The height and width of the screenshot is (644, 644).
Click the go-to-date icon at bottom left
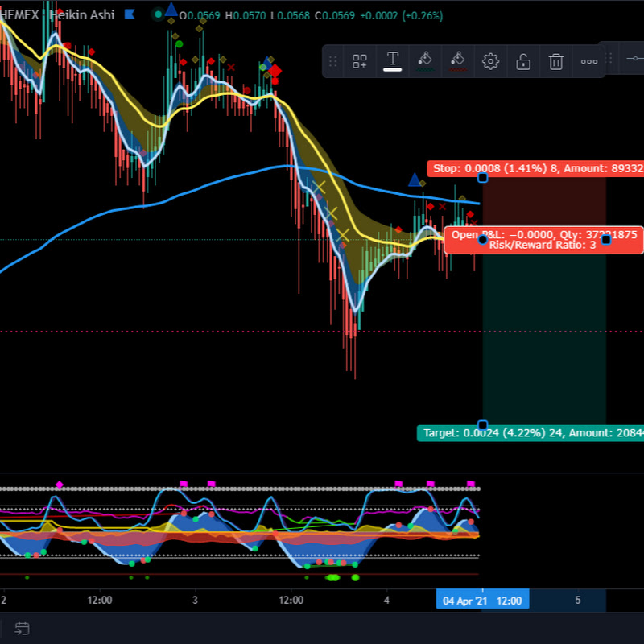[x=22, y=628]
